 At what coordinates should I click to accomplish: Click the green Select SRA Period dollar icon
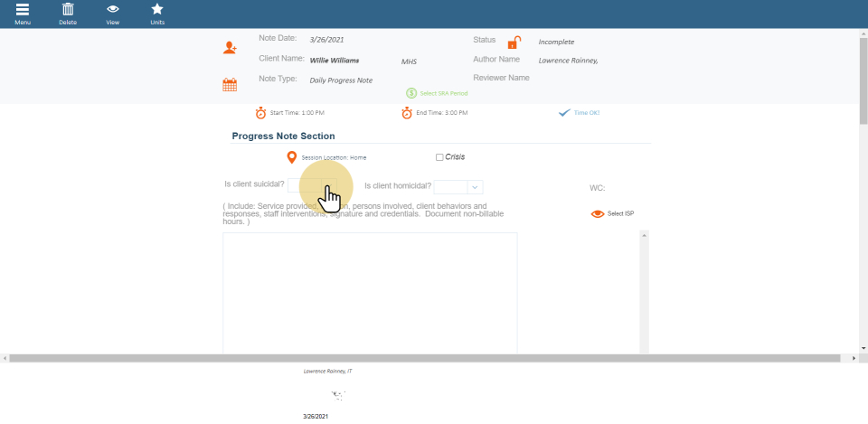pyautogui.click(x=411, y=93)
